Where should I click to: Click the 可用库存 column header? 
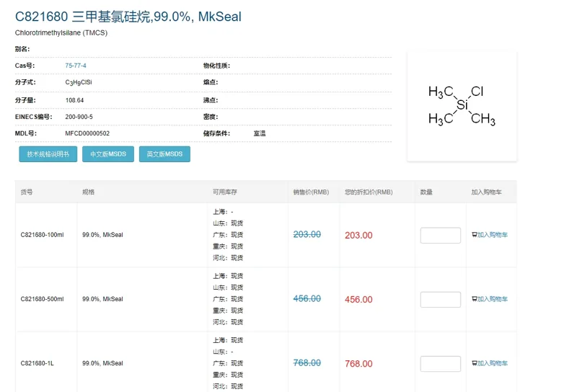[x=225, y=192]
